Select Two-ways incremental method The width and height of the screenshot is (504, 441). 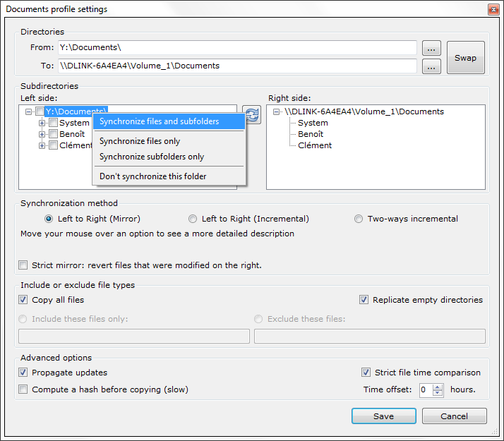[359, 219]
